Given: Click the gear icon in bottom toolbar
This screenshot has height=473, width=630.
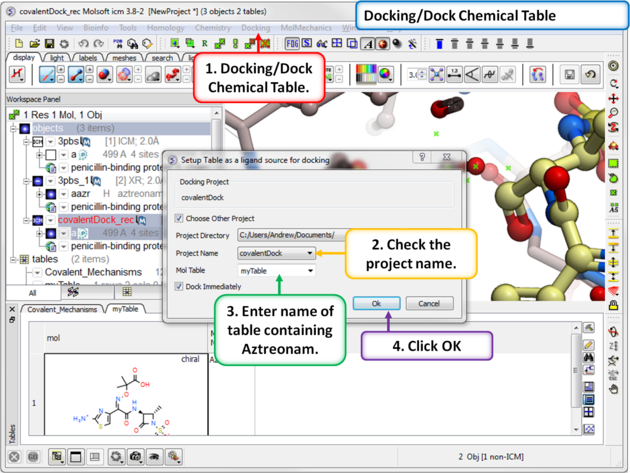Looking at the screenshot, I should click(116, 457).
